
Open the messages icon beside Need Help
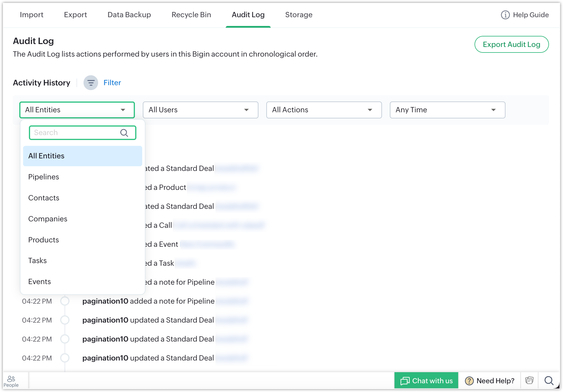tap(529, 381)
